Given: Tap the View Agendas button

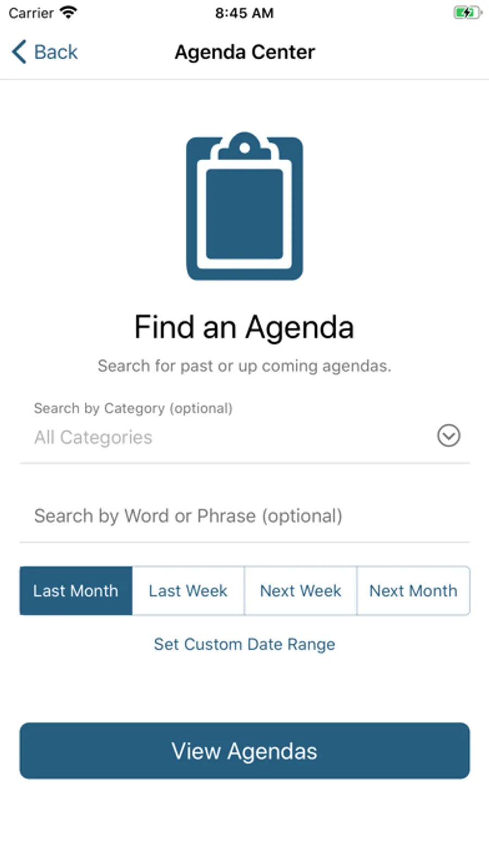Looking at the screenshot, I should click(x=244, y=751).
